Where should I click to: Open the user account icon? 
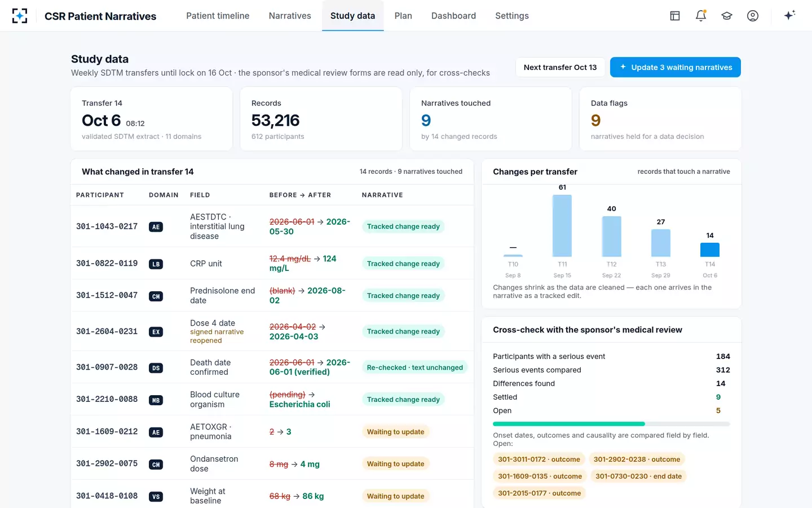click(753, 16)
